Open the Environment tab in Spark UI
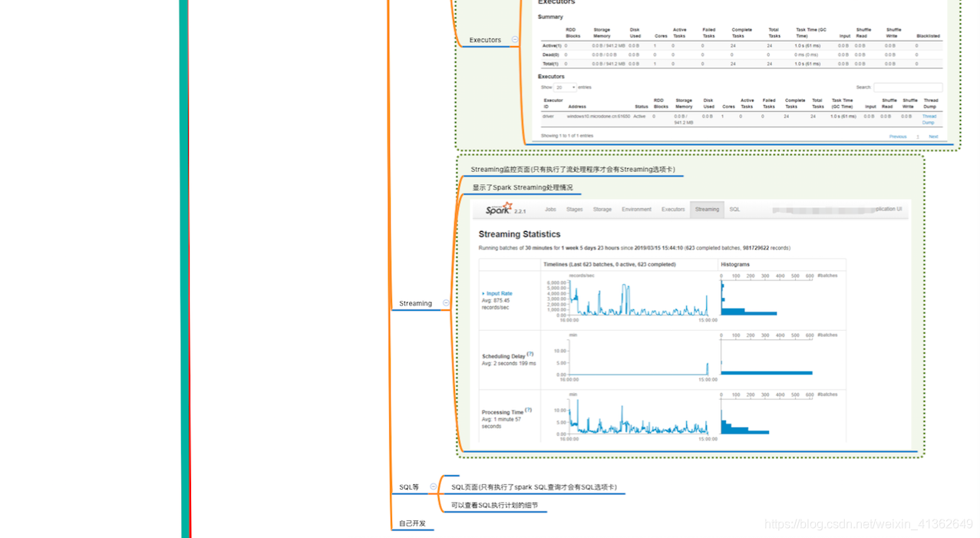 [x=637, y=210]
